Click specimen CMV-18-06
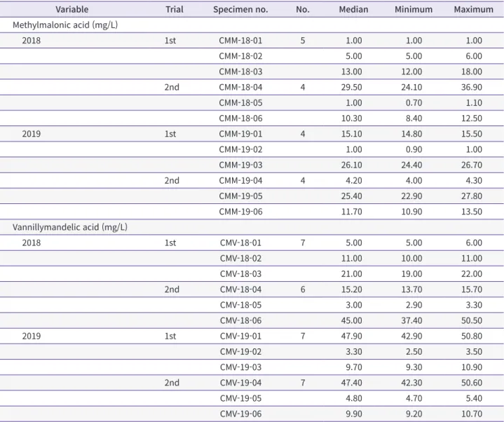This screenshot has height=422, width=504. (240, 320)
